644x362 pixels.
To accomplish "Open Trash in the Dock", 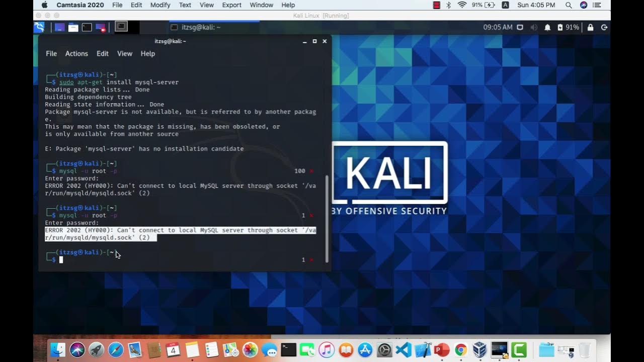I will tap(585, 349).
